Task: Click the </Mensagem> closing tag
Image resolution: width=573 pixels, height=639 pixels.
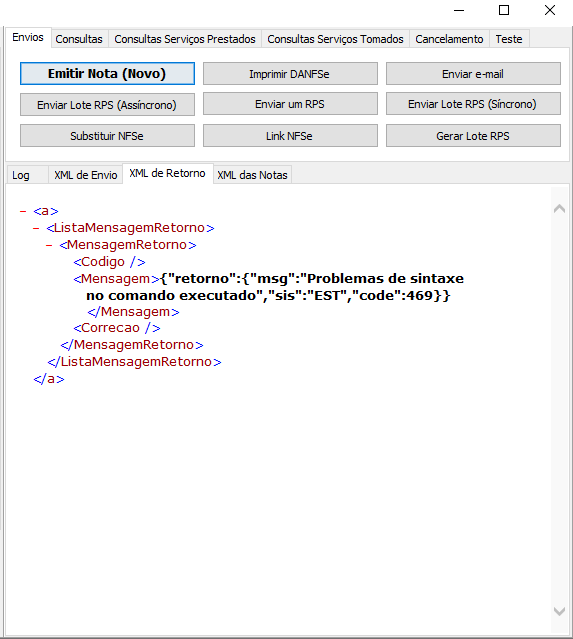Action: (x=133, y=312)
